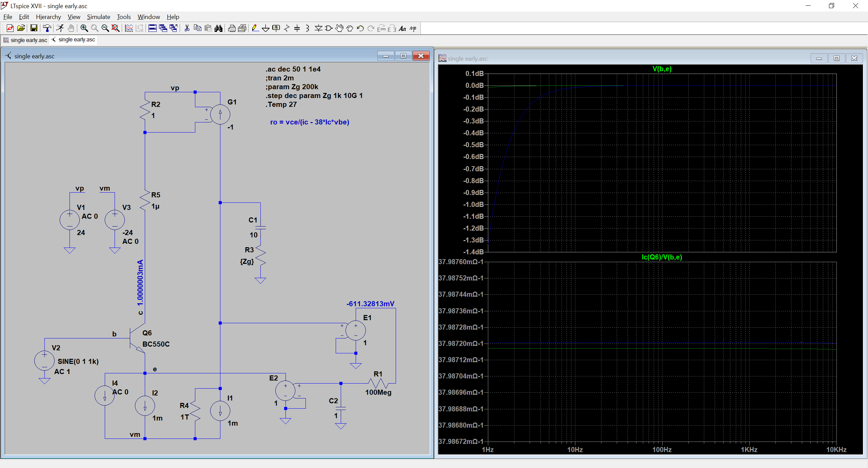Open the Edit menu
Viewport: 868px width, 468px height.
(x=24, y=17)
